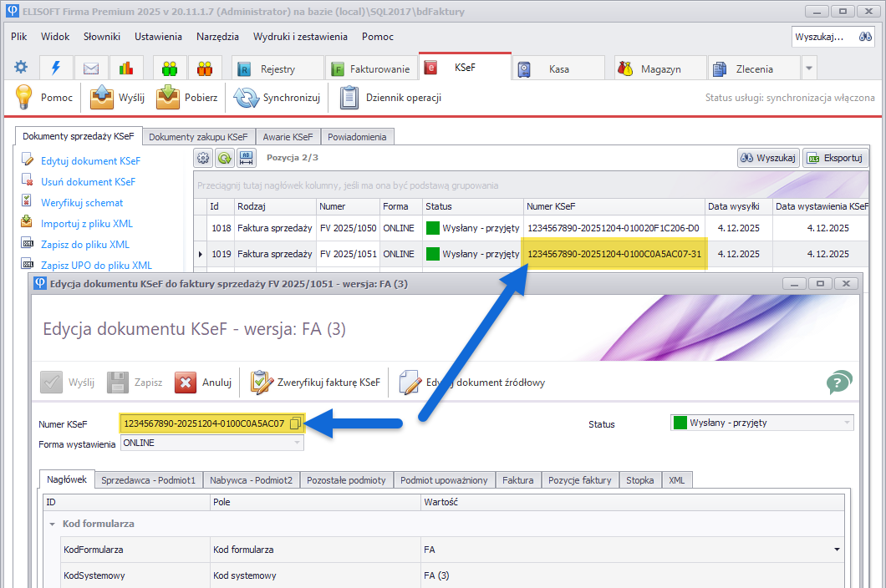The height and width of the screenshot is (588, 886).
Task: Switch to Dokumenty zakupu KSeF tab
Action: click(198, 136)
